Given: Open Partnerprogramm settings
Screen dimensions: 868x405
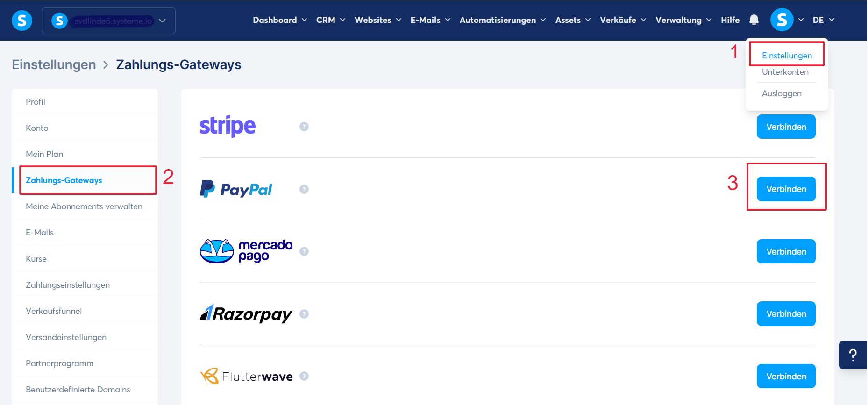Looking at the screenshot, I should pos(85,363).
